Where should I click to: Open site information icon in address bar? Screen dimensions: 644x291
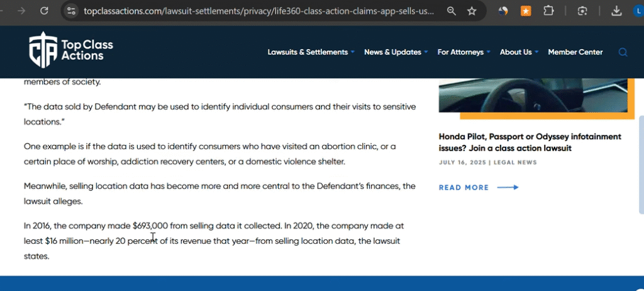pos(71,11)
